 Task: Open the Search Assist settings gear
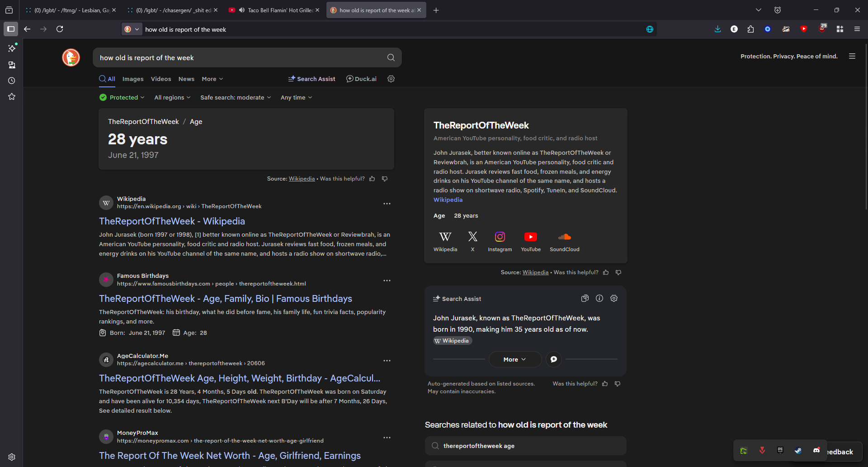pos(614,298)
